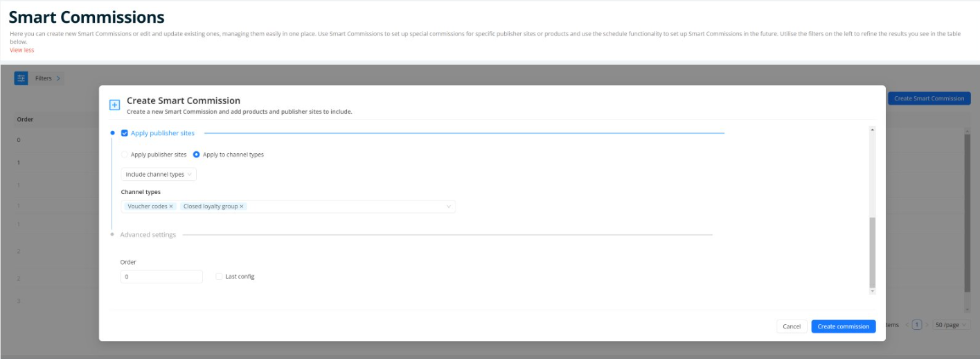Remove the Closed loyalty group tag
The height and width of the screenshot is (359, 980).
pos(242,207)
